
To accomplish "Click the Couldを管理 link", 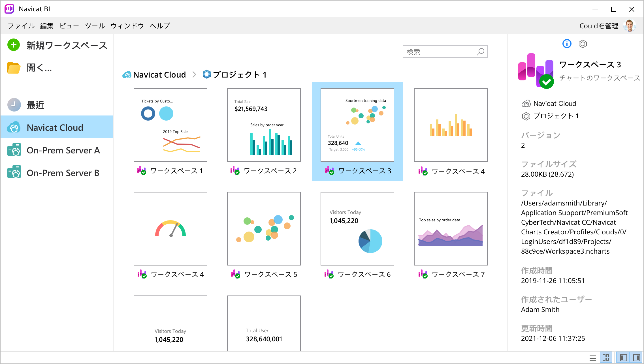I will tap(599, 26).
